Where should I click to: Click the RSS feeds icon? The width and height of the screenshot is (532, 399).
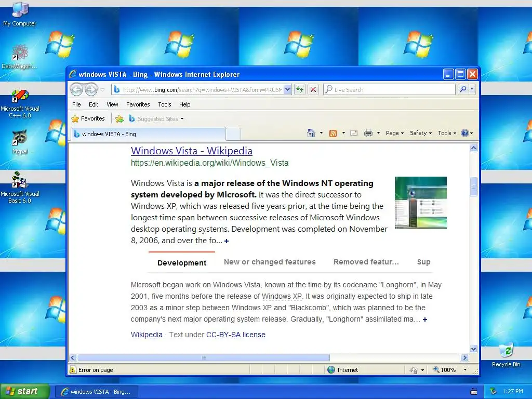(x=333, y=133)
